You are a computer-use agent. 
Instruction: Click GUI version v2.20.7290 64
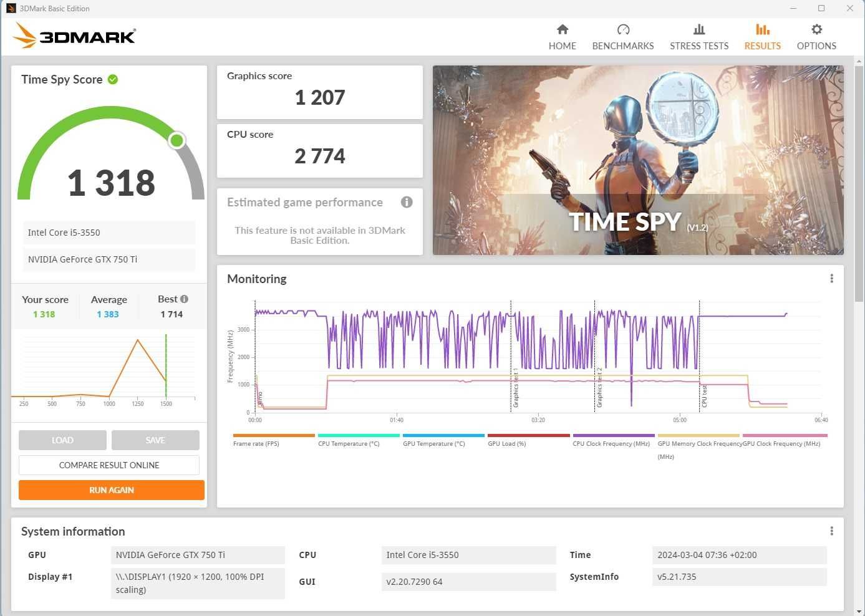click(x=468, y=582)
